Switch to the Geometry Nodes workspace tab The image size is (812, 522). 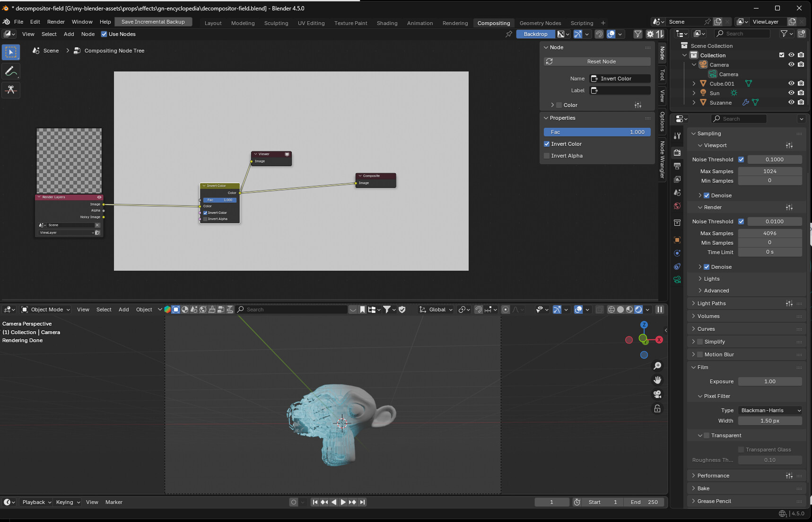click(x=540, y=23)
